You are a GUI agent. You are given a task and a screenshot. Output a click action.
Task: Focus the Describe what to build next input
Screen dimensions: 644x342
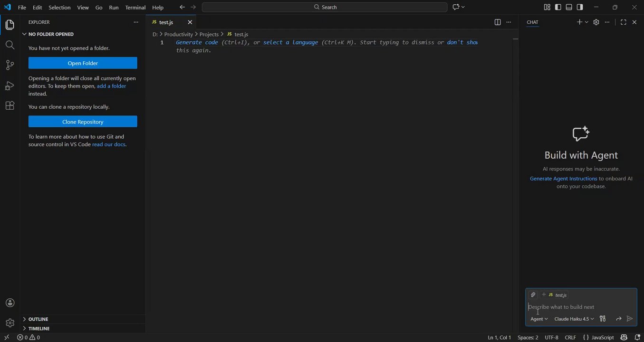pos(581,307)
